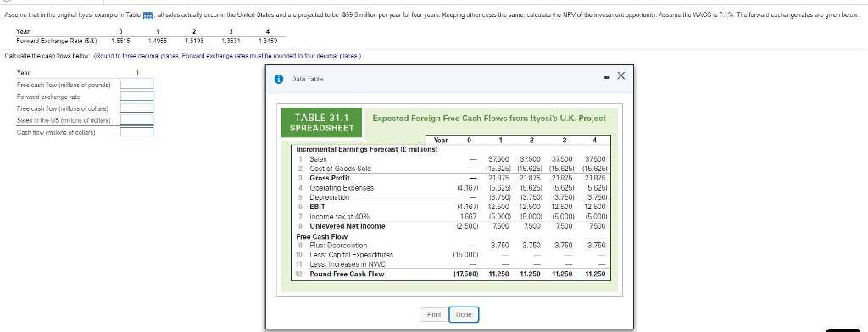Click the TABLE 31.1 SPREADSHEET green label
This screenshot has height=332, width=868.
click(x=321, y=122)
